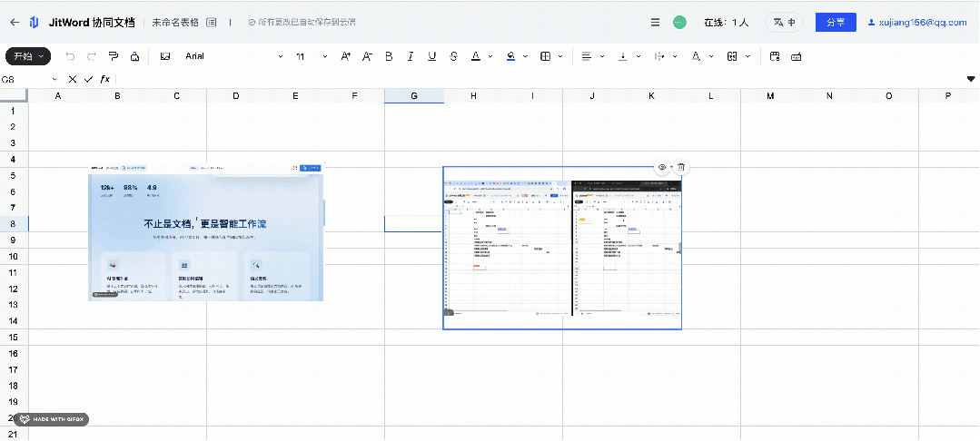This screenshot has width=980, height=441.
Task: Expand the font color dropdown arrow
Action: click(x=490, y=56)
